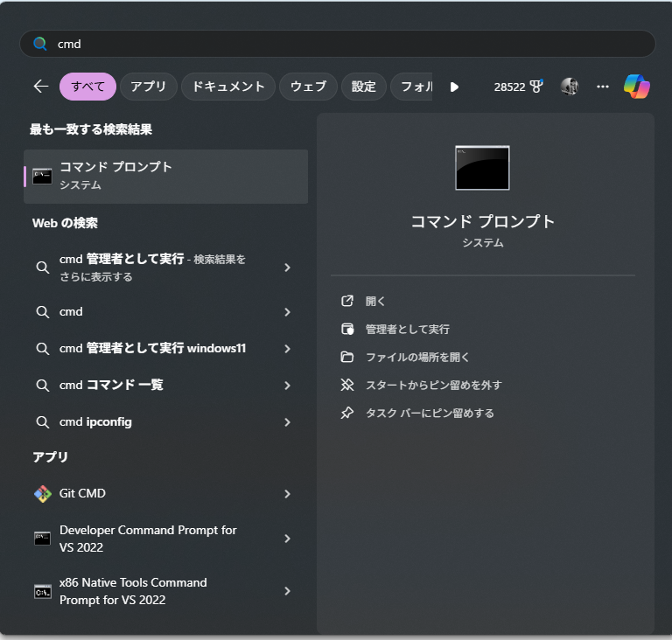
Task: Click the 28522 rewards points text
Action: (x=509, y=87)
